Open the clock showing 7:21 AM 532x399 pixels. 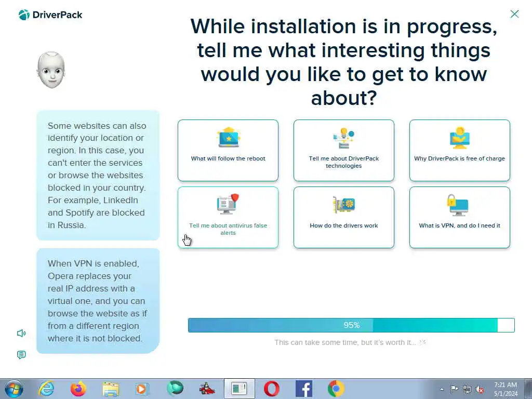click(506, 389)
